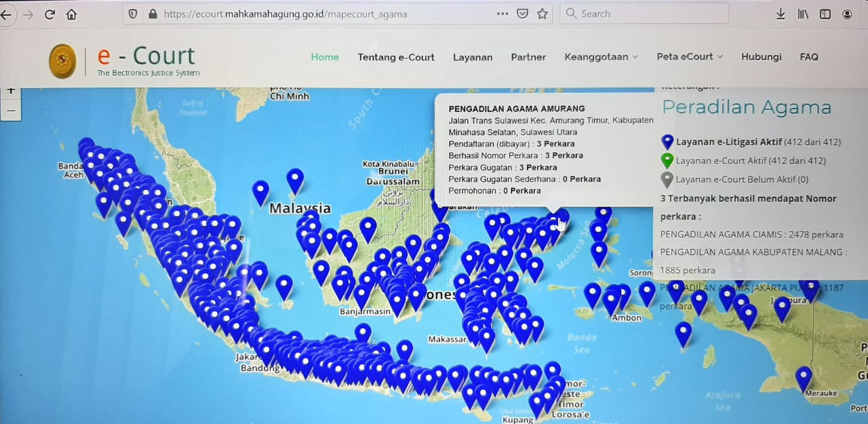Viewport: 868px width, 424px height.
Task: Open the Firefox account icon
Action: 847,14
